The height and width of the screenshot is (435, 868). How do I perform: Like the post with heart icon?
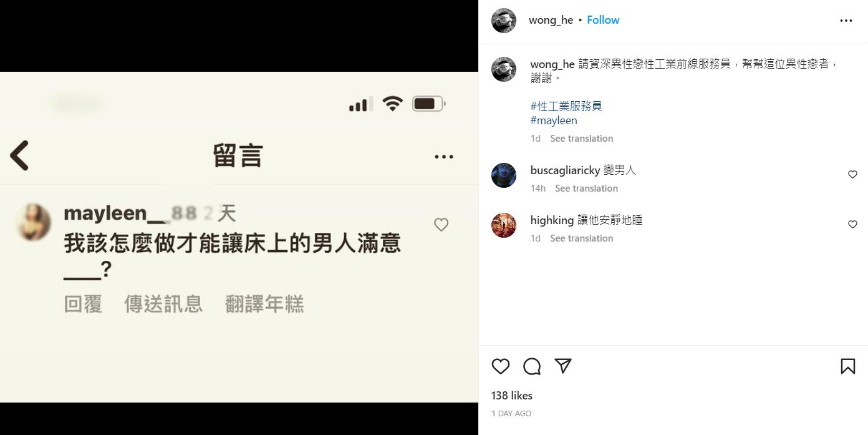[501, 366]
